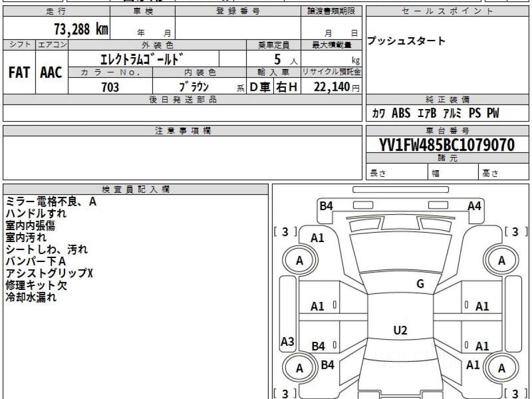Select the 走行 header cell
The image size is (532, 399).
point(56,12)
